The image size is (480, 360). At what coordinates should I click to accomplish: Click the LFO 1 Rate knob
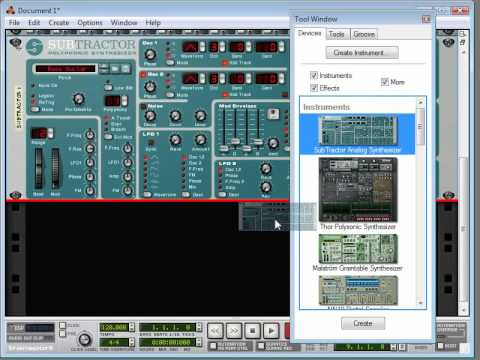[175, 140]
